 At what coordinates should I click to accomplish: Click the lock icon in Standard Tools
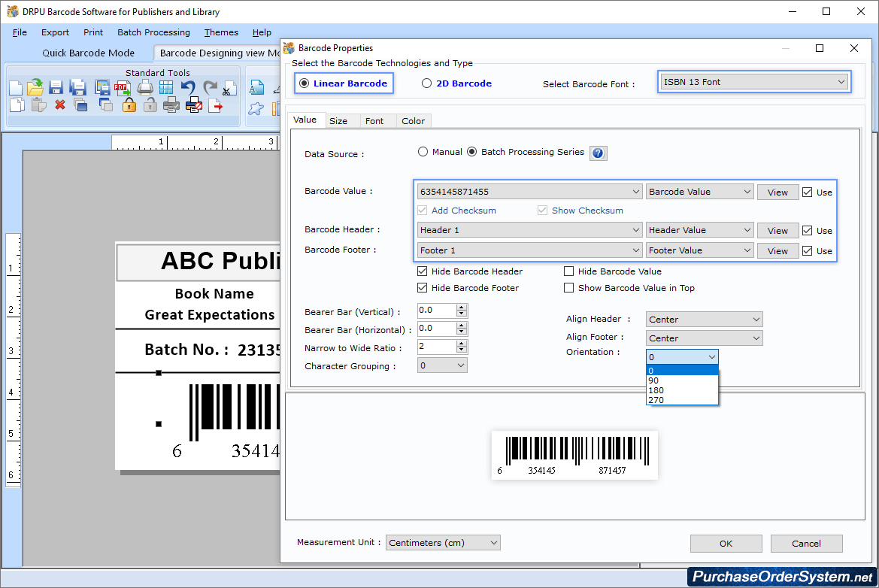tap(128, 105)
